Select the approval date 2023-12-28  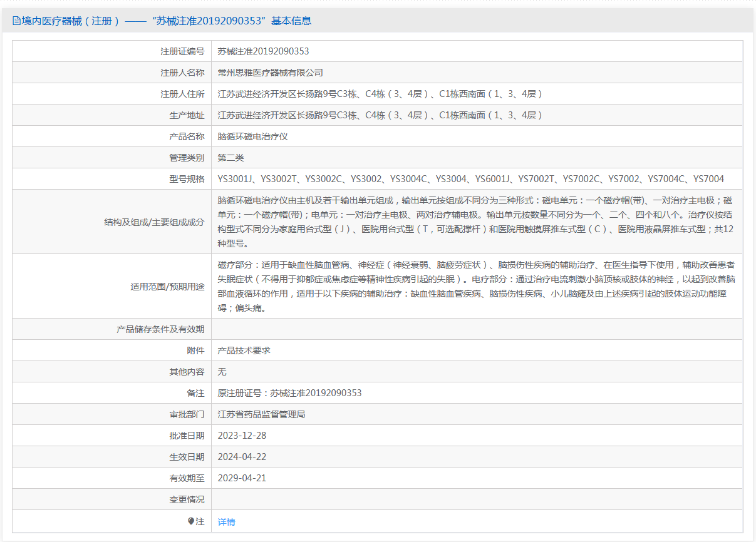pos(242,436)
